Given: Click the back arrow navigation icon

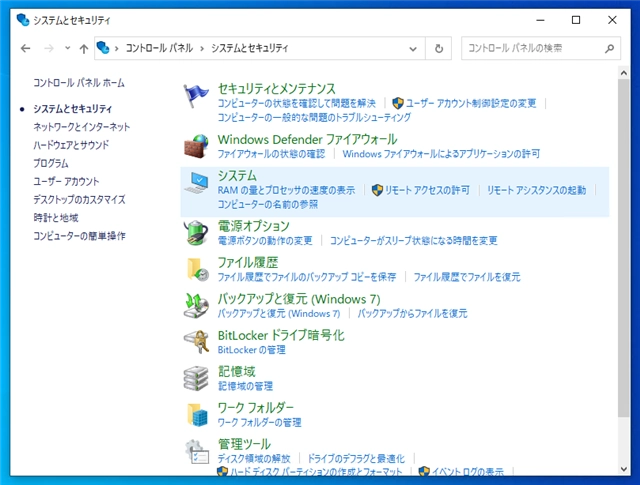Looking at the screenshot, I should coord(25,49).
